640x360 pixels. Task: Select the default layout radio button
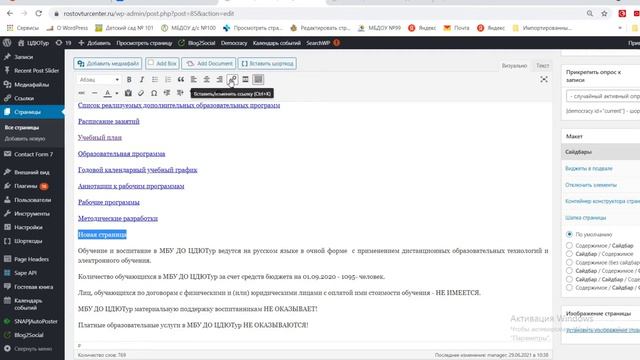pyautogui.click(x=569, y=234)
